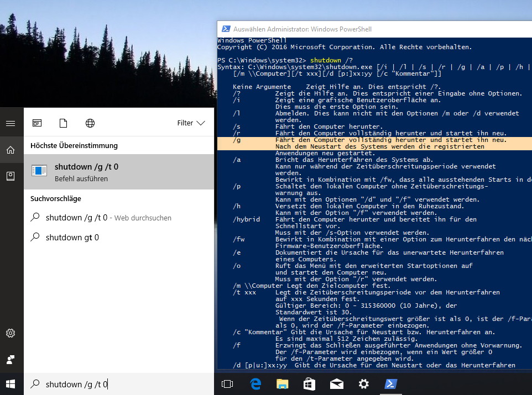The image size is (532, 395).
Task: Click the 'Höchste Übereinstimmung' heading
Action: coord(74,145)
